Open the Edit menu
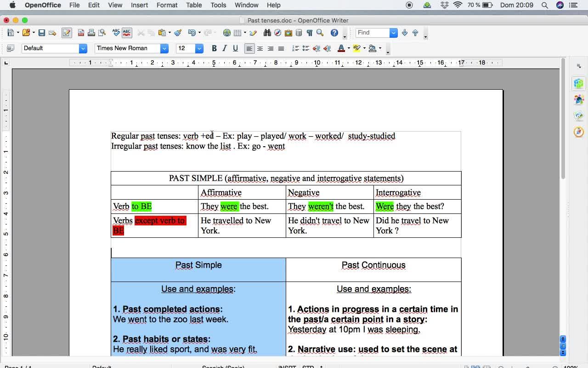The image size is (588, 368). pyautogui.click(x=94, y=5)
